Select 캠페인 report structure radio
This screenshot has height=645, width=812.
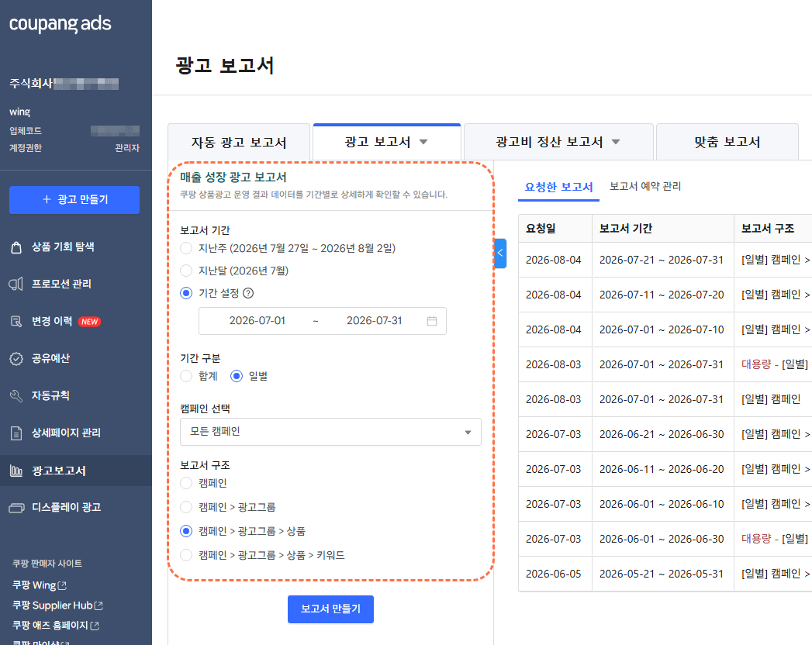pos(186,484)
